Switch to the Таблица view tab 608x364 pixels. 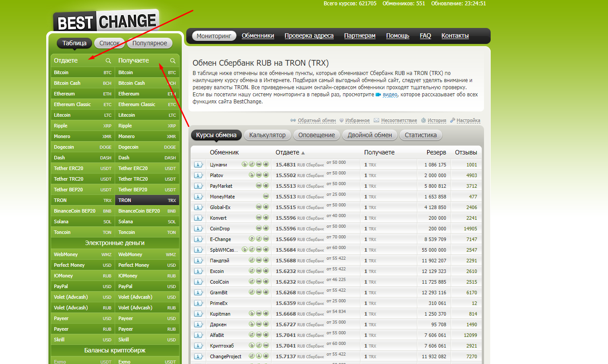(x=74, y=43)
